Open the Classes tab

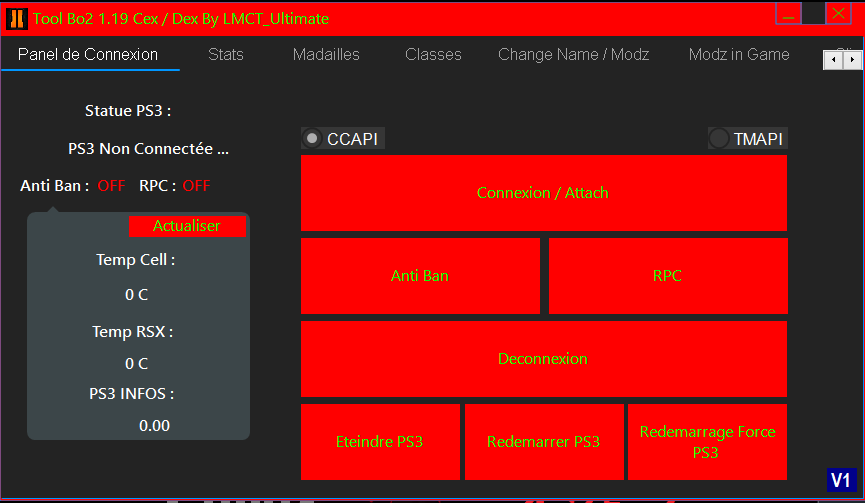(x=433, y=54)
